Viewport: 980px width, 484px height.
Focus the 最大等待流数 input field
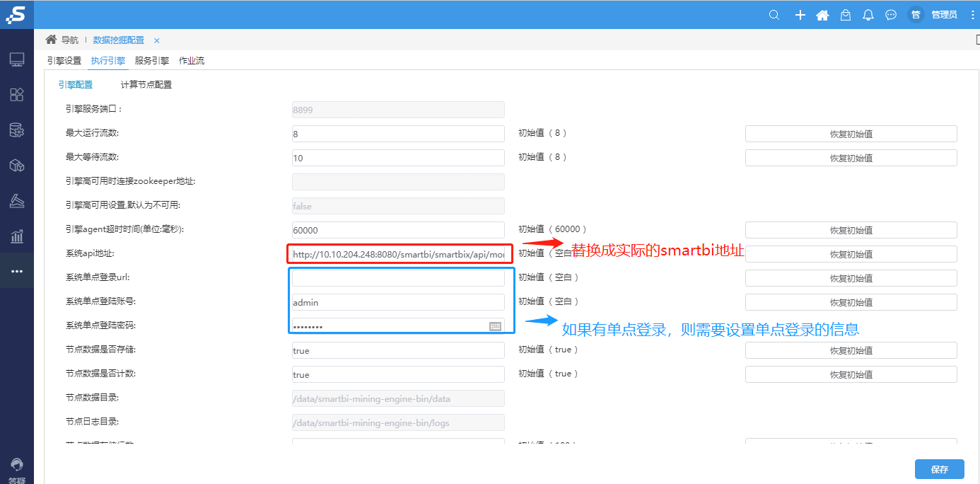[x=398, y=158]
